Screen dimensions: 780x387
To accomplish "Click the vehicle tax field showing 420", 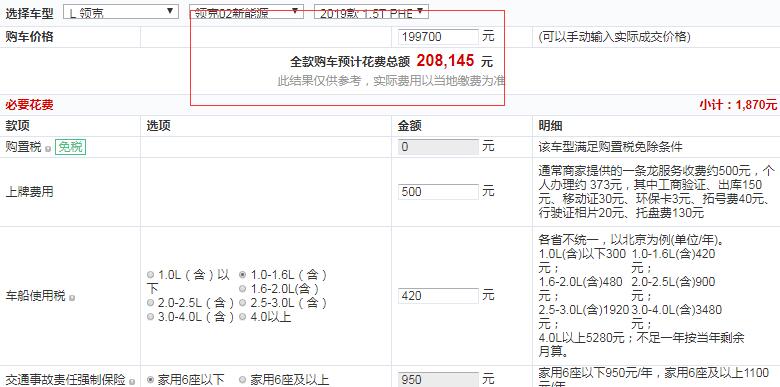I will tap(438, 296).
